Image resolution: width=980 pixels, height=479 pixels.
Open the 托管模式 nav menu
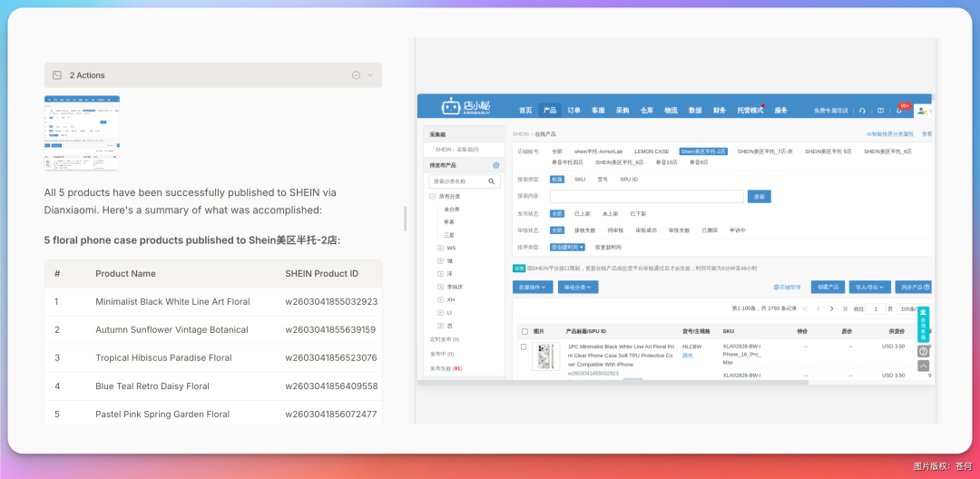click(x=750, y=111)
